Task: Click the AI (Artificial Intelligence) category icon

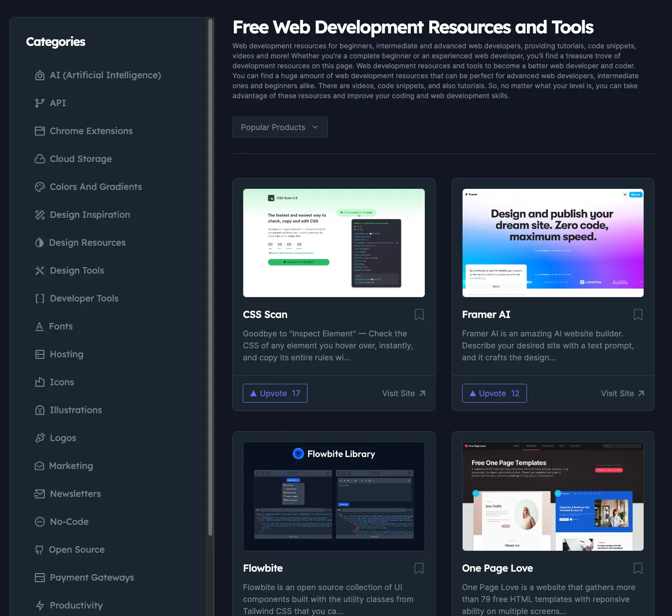Action: 40,75
